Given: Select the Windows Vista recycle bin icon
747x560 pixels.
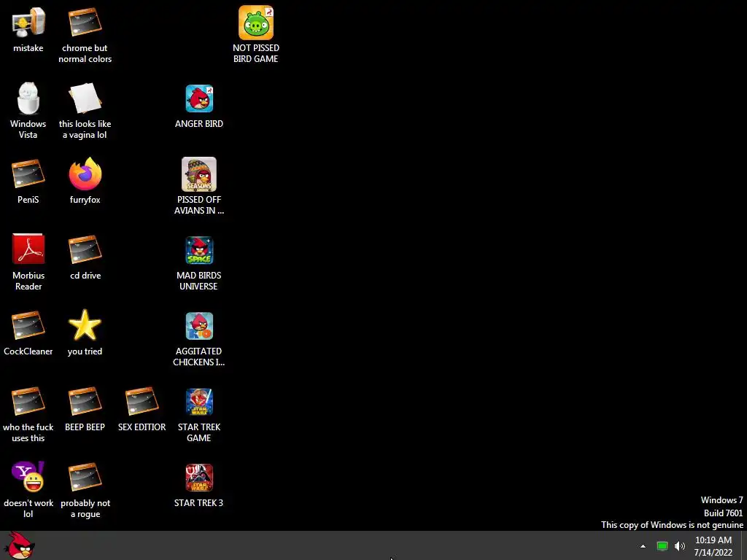Looking at the screenshot, I should [28, 98].
